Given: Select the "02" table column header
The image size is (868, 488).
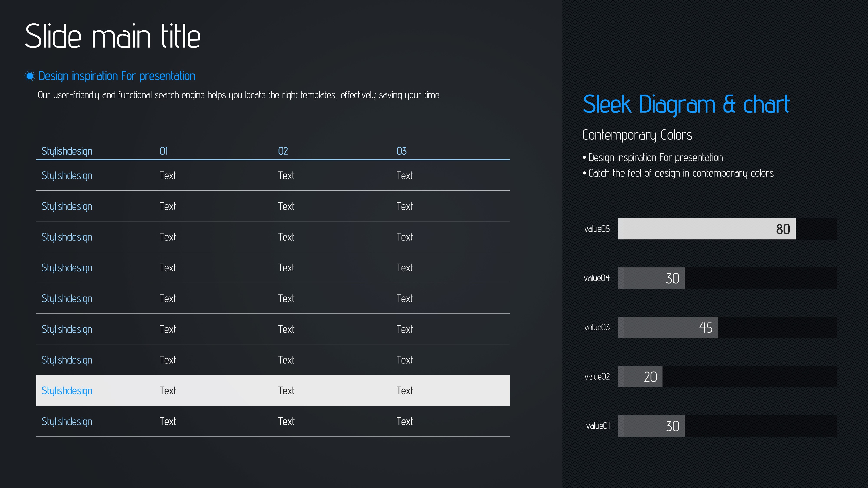Looking at the screenshot, I should [x=283, y=151].
